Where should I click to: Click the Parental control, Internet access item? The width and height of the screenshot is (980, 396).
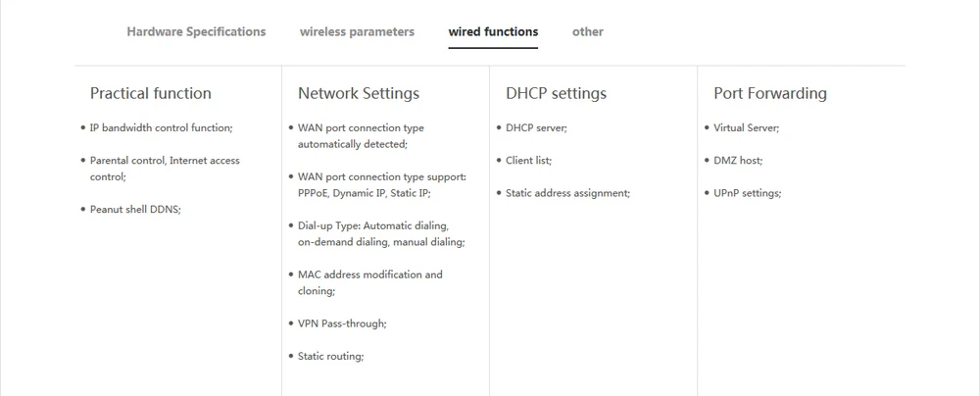(x=165, y=160)
